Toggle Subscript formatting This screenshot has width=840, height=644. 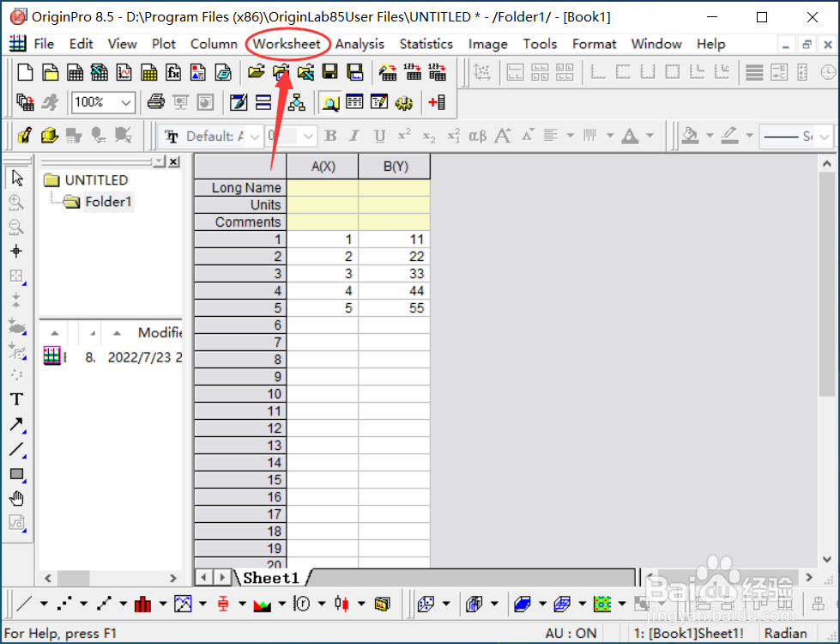[428, 137]
